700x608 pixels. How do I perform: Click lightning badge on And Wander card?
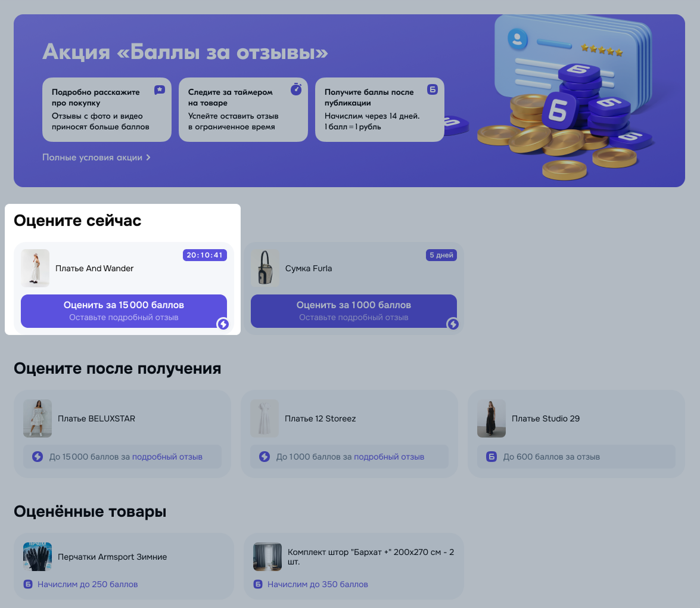223,324
